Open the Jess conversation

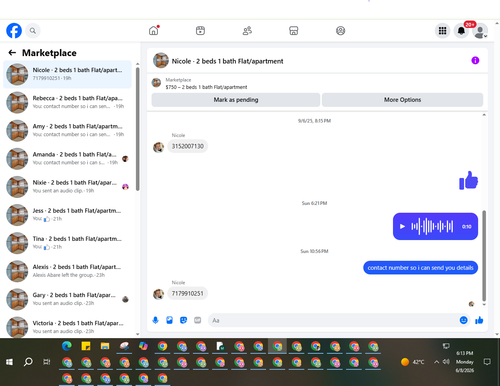[67, 215]
